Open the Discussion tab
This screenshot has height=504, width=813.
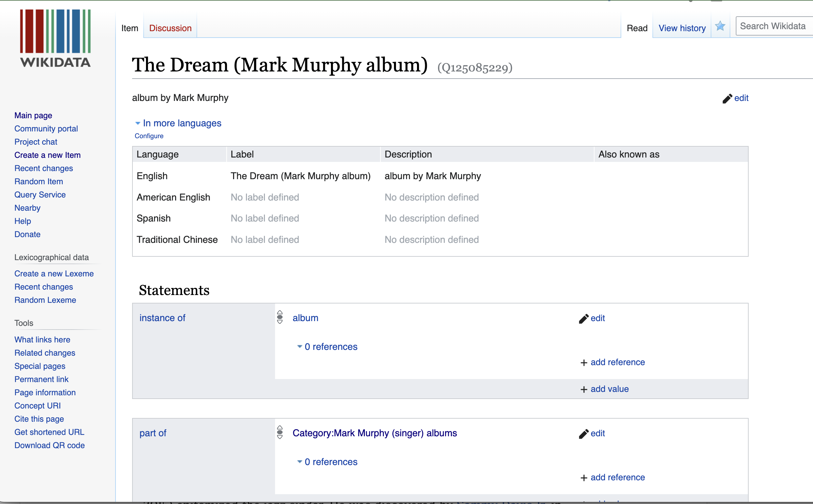[x=170, y=28]
